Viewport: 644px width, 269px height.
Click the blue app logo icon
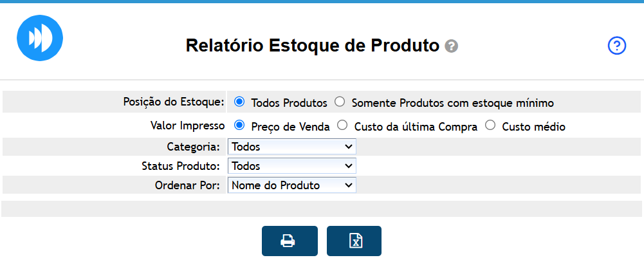click(x=39, y=38)
